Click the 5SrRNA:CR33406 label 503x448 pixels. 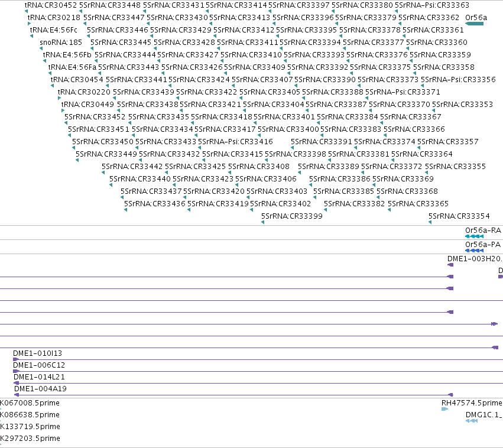(x=266, y=178)
